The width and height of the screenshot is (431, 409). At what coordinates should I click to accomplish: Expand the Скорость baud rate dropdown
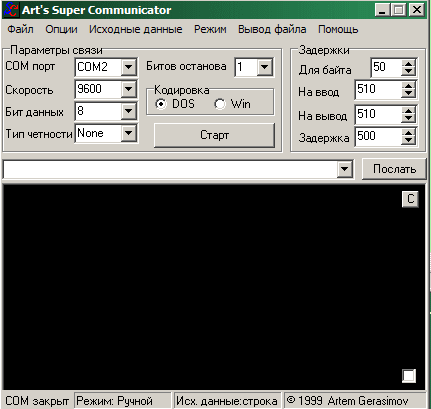128,89
